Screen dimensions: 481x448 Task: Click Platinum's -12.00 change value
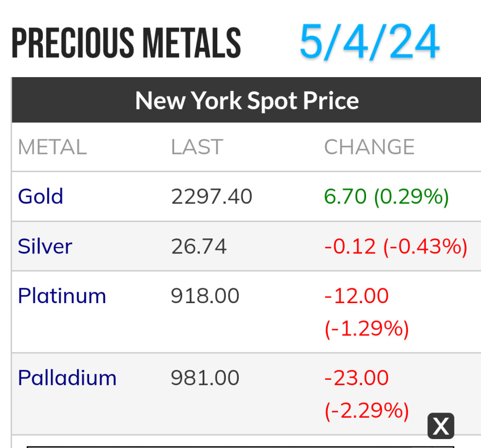tap(357, 296)
